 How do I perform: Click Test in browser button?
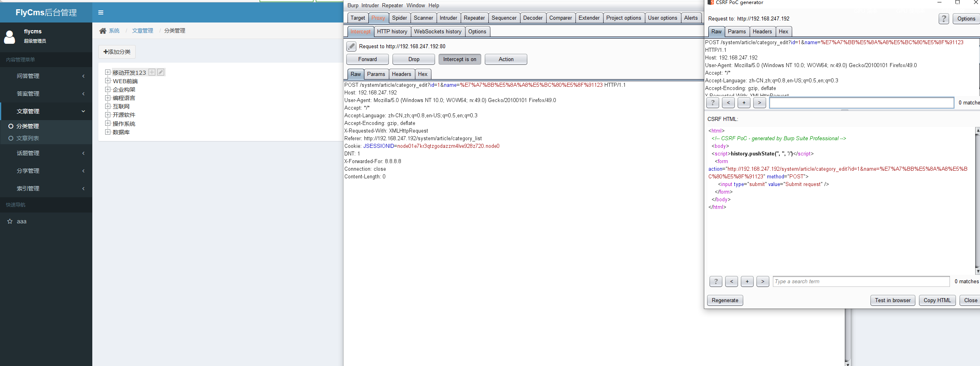pos(893,301)
